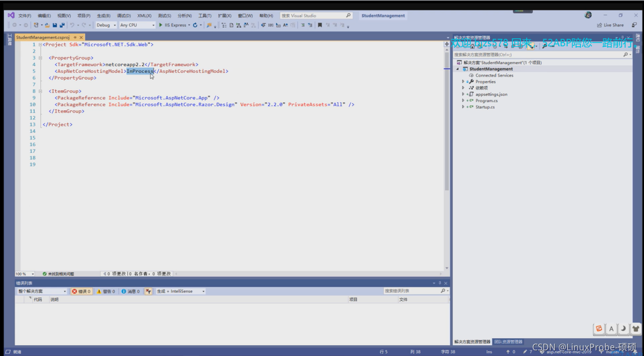Open the Any CPU platform dropdown
Screen dimensions: 644x356
[x=137, y=25]
